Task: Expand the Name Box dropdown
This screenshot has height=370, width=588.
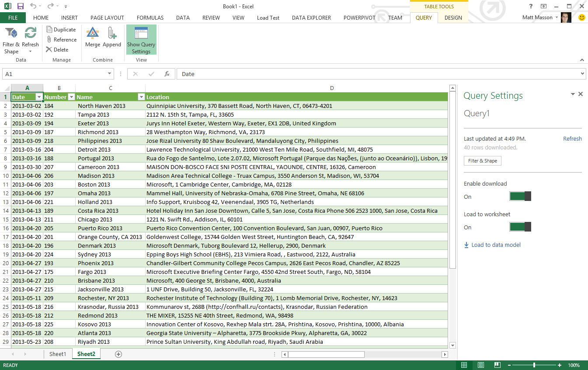Action: [110, 74]
